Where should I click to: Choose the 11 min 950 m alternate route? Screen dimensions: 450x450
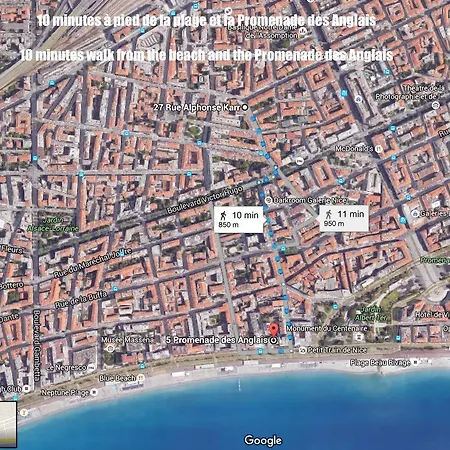[344, 218]
